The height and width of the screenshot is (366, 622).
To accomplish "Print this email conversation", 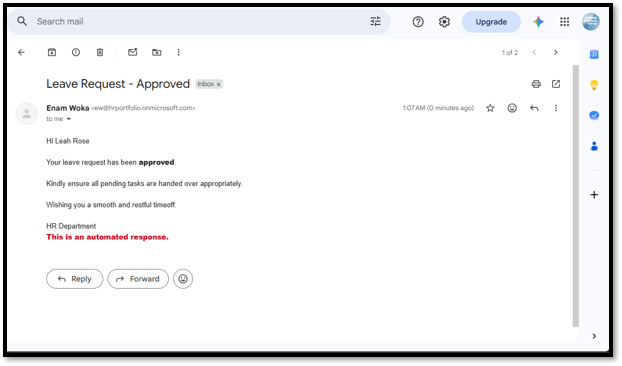I will [x=536, y=84].
